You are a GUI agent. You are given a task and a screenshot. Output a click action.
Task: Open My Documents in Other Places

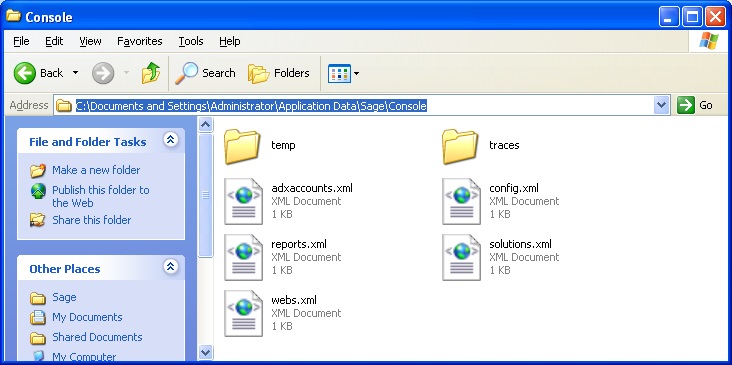coord(87,317)
